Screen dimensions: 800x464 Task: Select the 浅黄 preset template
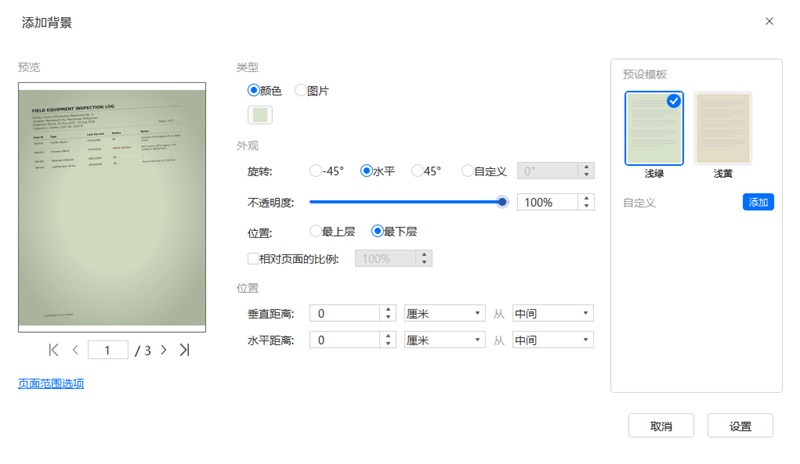(723, 129)
